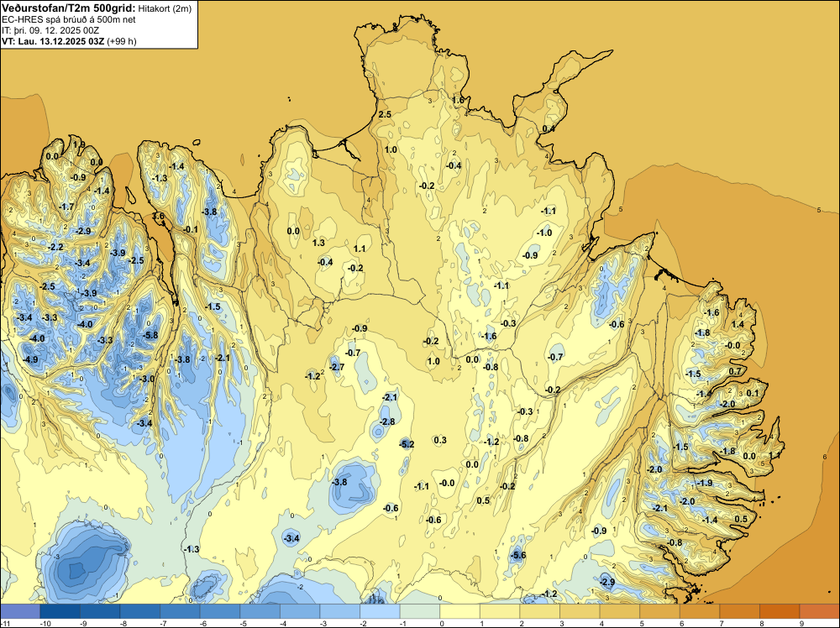Click the valid time 'VT: Lau. 13.12.2025 03Z'
Screen dimensions: 840x628
click(53, 41)
